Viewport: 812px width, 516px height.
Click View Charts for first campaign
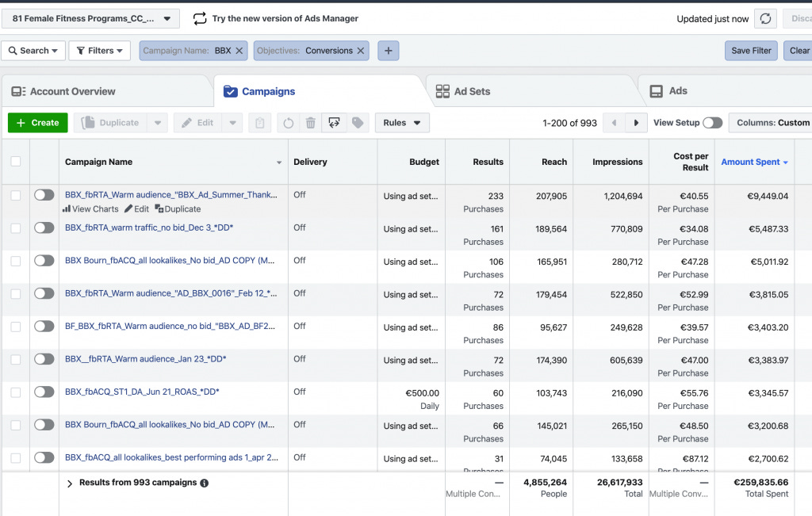(90, 209)
